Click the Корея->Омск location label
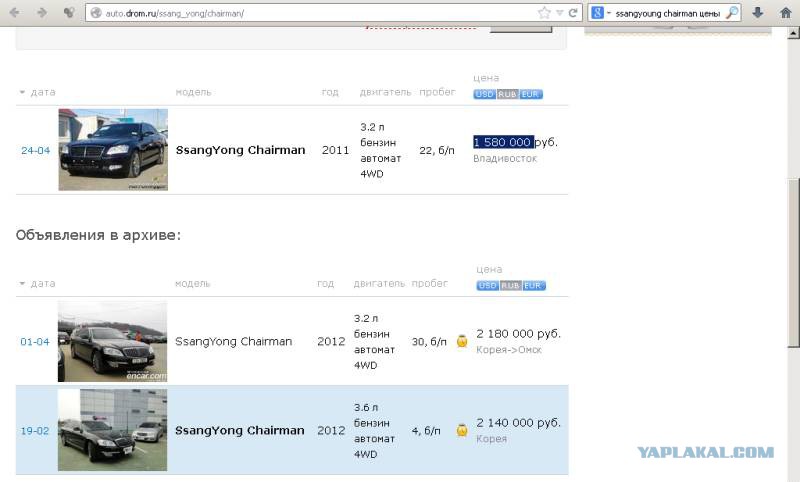This screenshot has width=800, height=482. pos(509,350)
